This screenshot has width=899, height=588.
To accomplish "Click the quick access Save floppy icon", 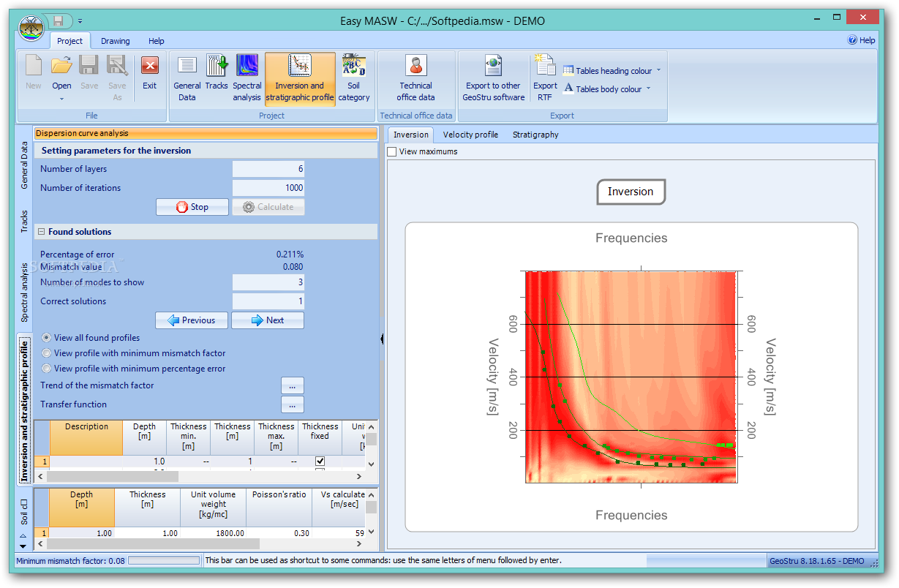I will (58, 20).
